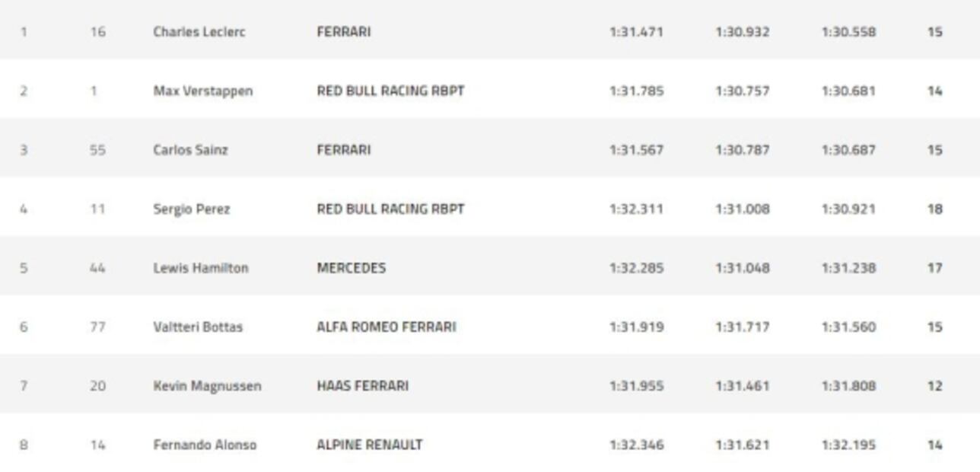This screenshot has height=472, width=980.
Task: Click Hamilton's 1:32.285 lap time
Action: click(636, 268)
